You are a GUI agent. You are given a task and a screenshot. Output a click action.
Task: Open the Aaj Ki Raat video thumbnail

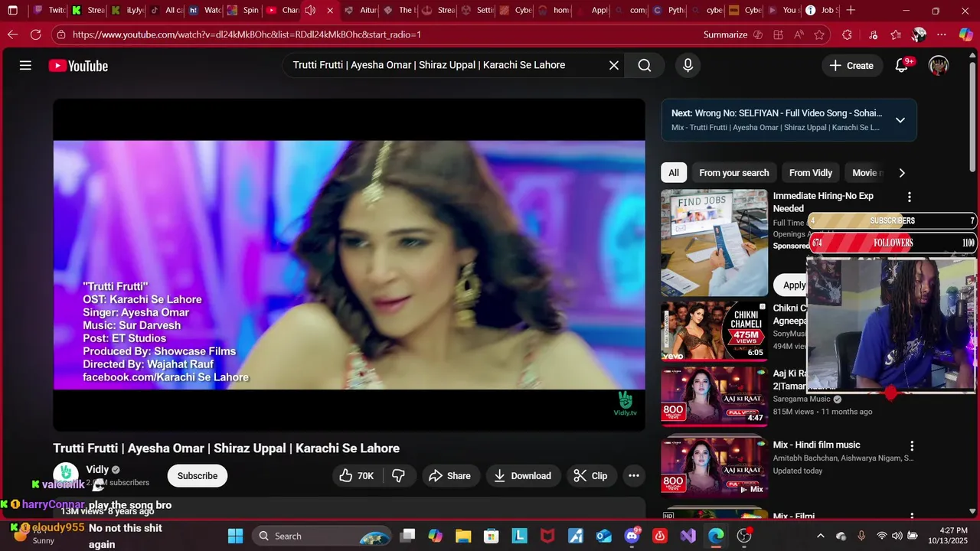pos(714,396)
